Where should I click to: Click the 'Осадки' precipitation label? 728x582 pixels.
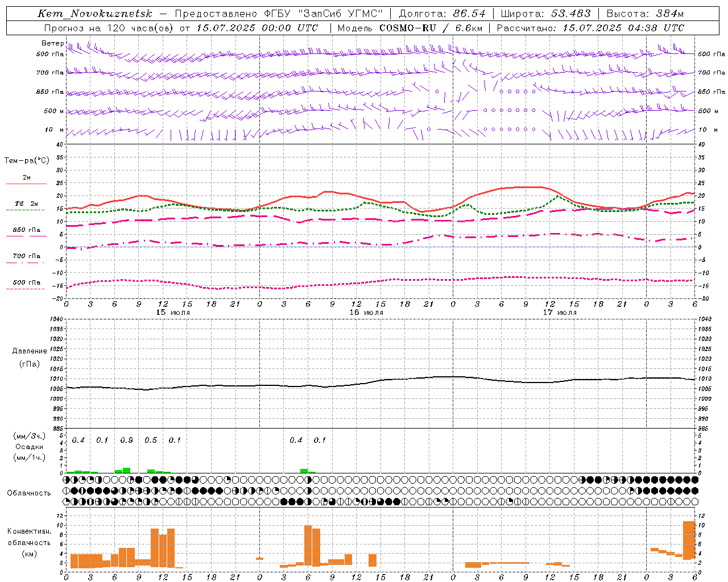pos(30,447)
